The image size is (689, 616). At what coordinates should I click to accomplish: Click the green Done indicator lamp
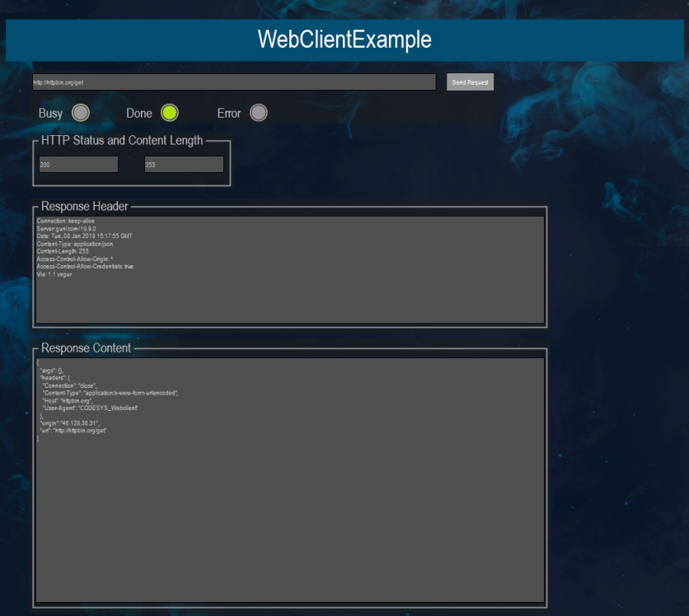click(169, 112)
